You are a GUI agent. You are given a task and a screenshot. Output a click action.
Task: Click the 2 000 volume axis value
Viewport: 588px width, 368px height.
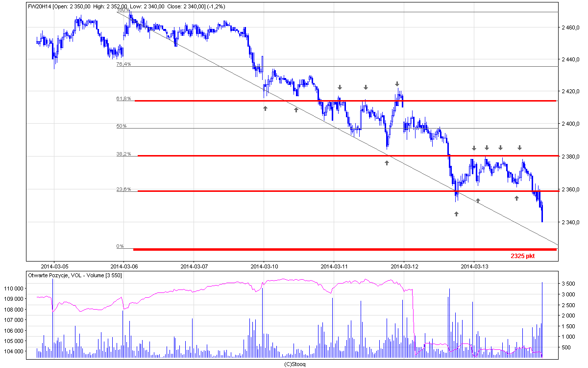pyautogui.click(x=568, y=315)
